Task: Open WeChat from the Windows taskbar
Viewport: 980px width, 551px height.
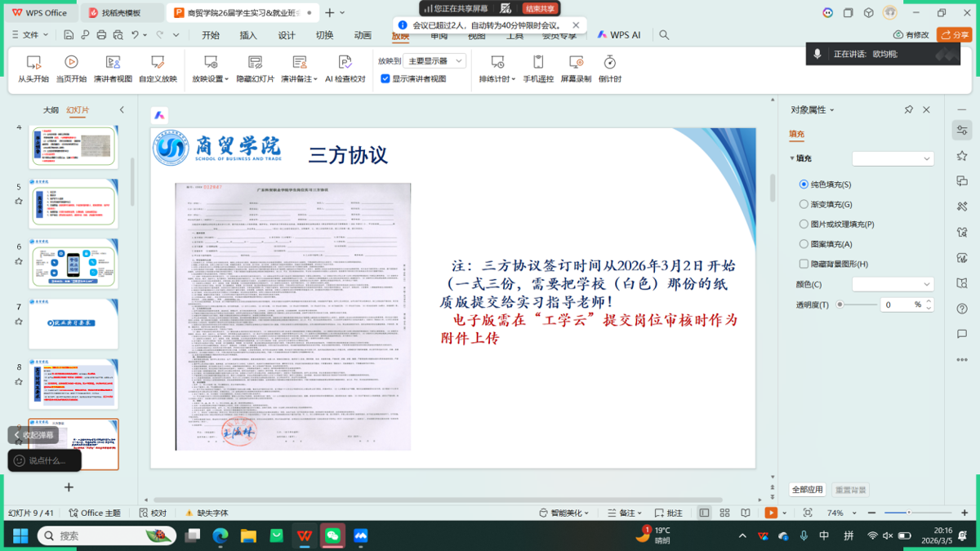Action: click(332, 535)
